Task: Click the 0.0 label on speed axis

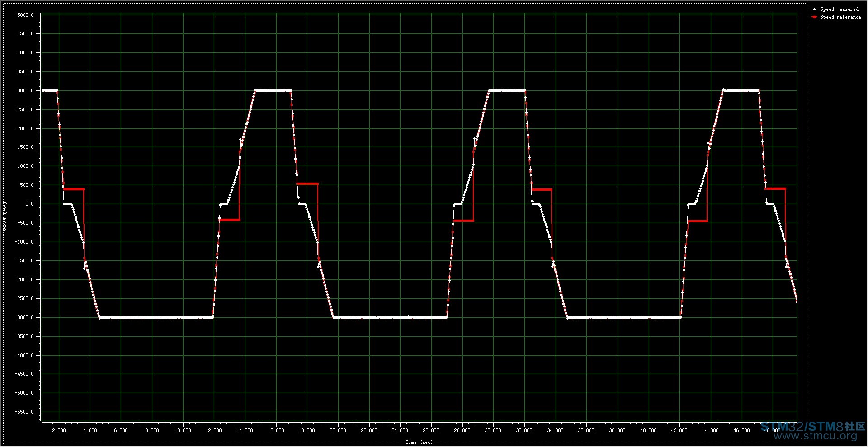Action: coord(29,204)
